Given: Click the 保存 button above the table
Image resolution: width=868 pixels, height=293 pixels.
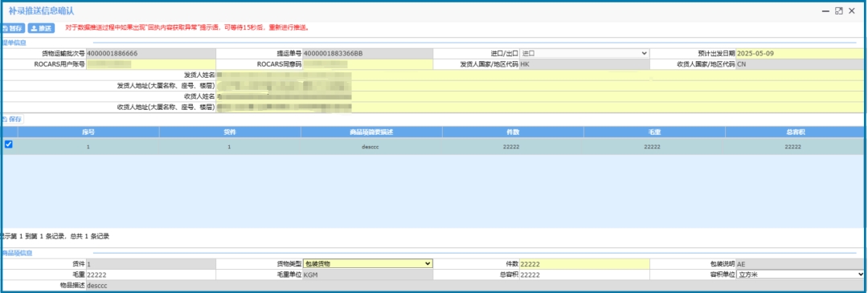Looking at the screenshot, I should [x=12, y=119].
